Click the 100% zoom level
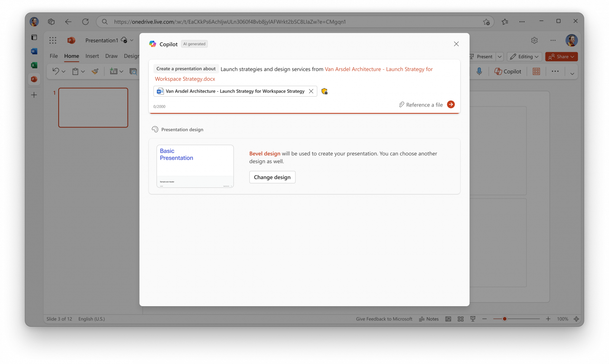Viewport: 609px width, 364px height. pyautogui.click(x=563, y=319)
